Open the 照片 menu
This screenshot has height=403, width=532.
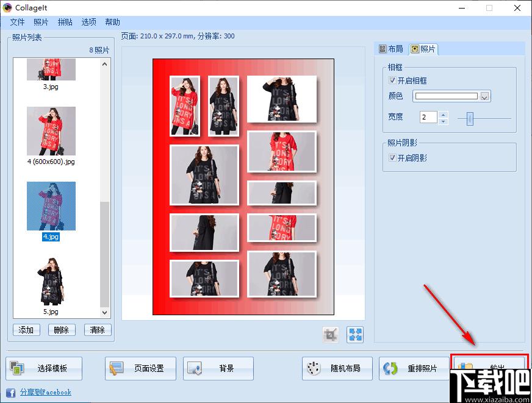41,22
